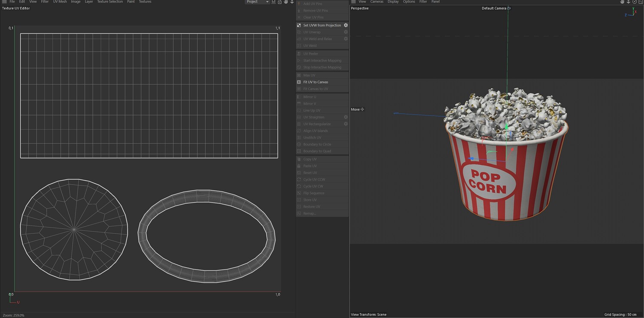
Task: Click the viewport orbit camera icon
Action: (635, 2)
